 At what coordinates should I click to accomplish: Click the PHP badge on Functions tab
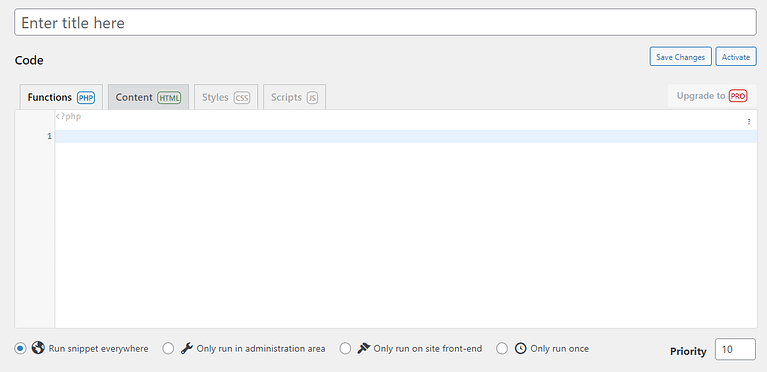pos(86,98)
